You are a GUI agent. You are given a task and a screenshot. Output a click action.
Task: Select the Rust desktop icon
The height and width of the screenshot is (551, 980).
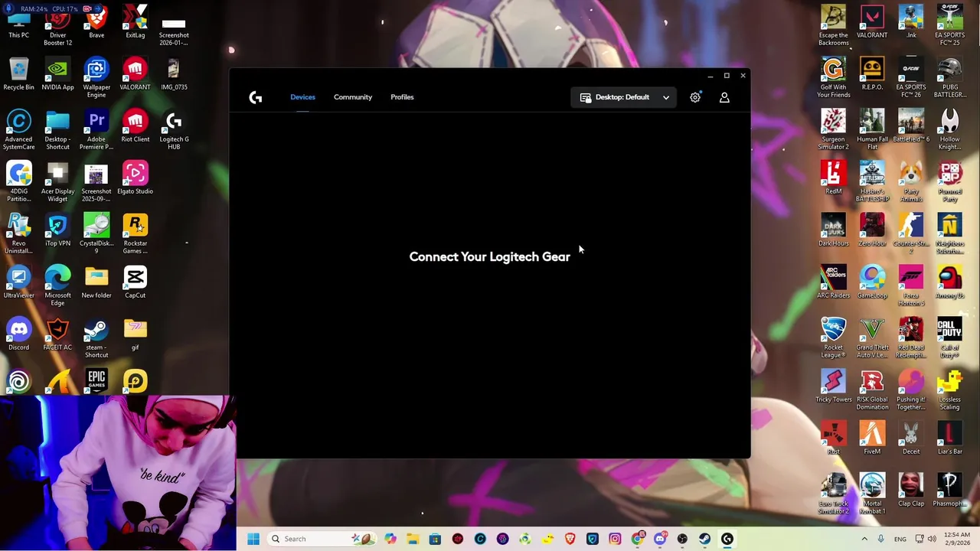833,439
